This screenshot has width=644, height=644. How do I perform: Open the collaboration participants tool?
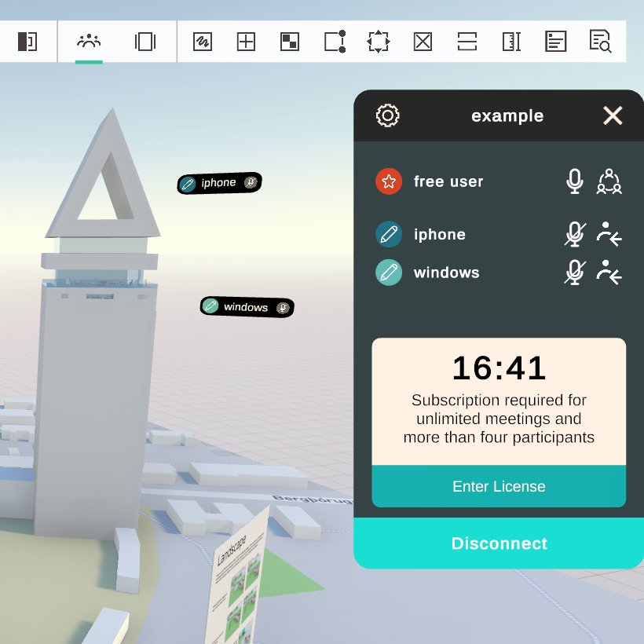coord(89,42)
